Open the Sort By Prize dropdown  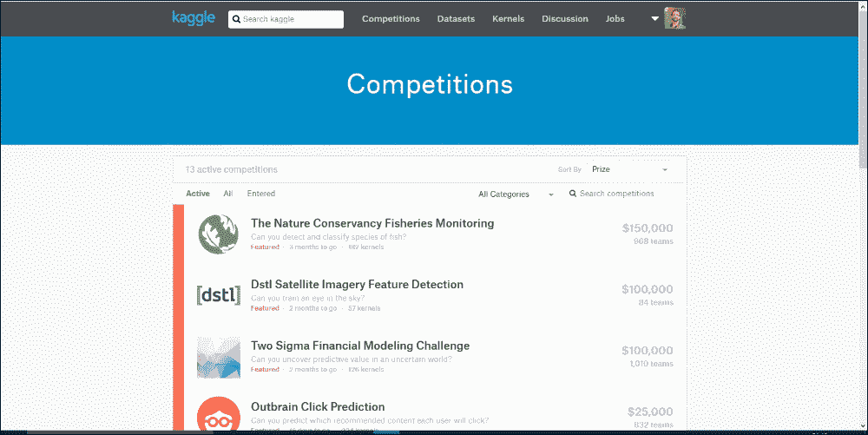(630, 169)
